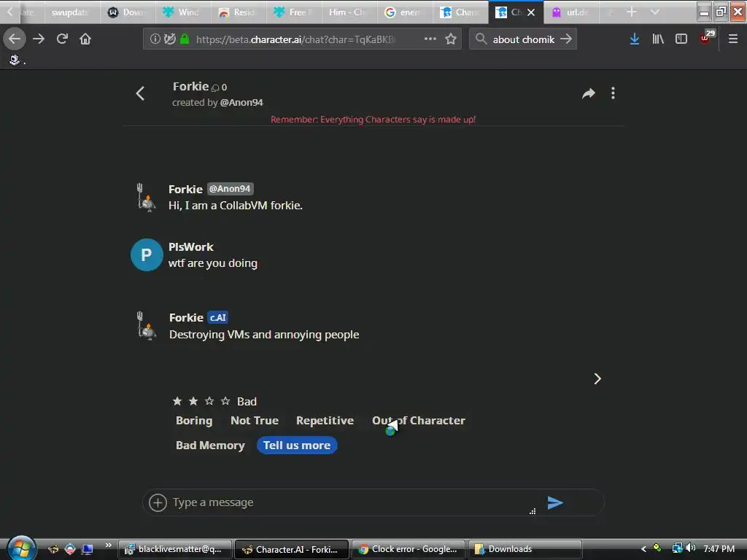Show hidden system tray icons arrow

[643, 549]
